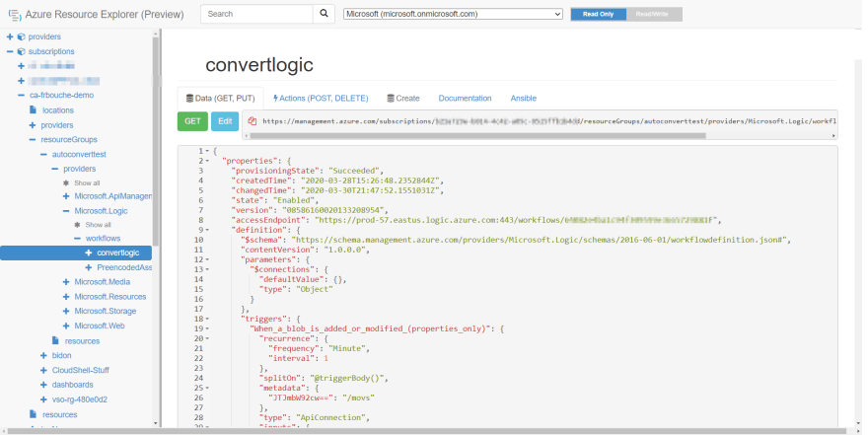
Task: Open the Data (GET, PUT) tab
Action: click(x=220, y=98)
